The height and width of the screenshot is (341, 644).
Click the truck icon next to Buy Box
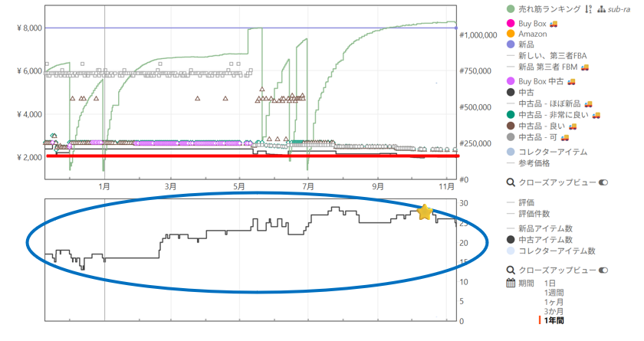tap(553, 25)
